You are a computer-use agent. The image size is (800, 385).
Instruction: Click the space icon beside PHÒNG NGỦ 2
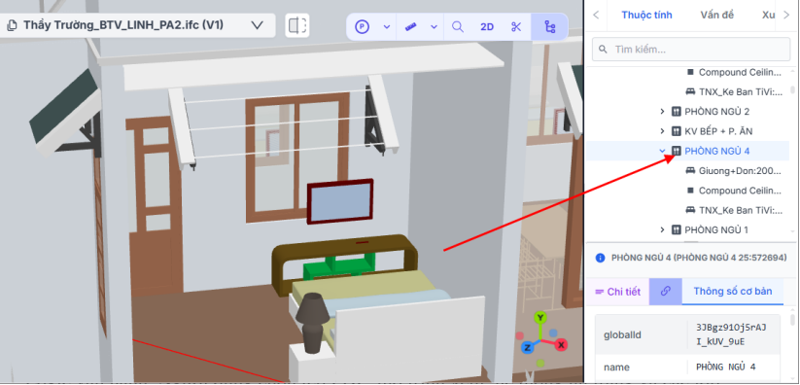pyautogui.click(x=676, y=111)
